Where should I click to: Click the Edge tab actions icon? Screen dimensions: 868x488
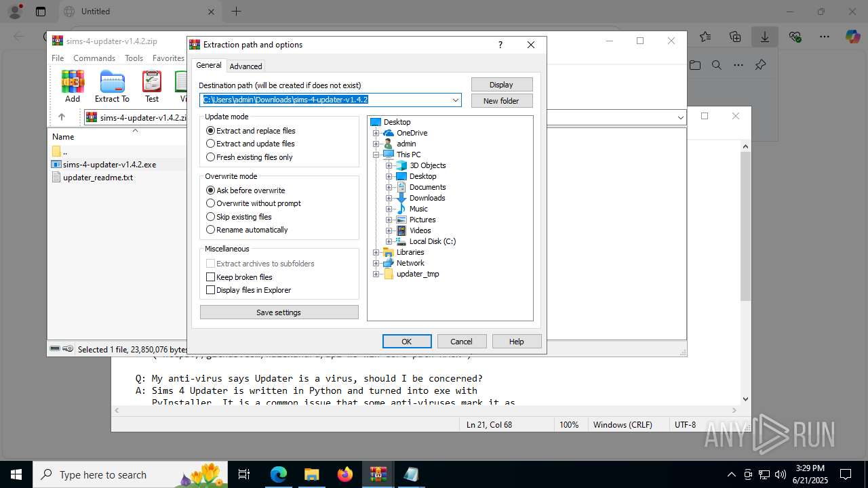tap(41, 12)
